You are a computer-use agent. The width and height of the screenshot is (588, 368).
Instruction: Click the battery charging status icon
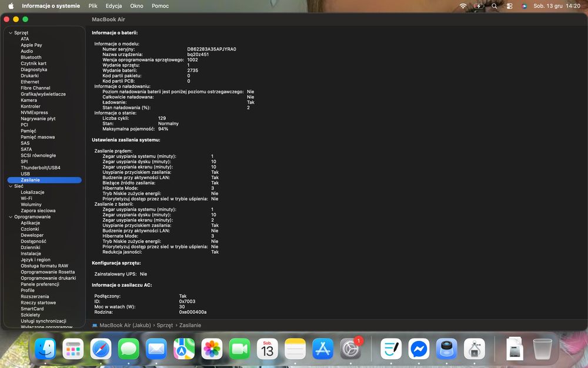coord(479,6)
